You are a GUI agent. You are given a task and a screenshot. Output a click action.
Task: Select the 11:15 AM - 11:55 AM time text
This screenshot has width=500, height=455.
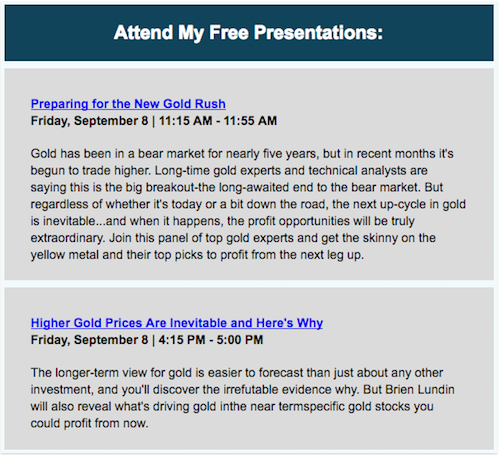pos(218,121)
